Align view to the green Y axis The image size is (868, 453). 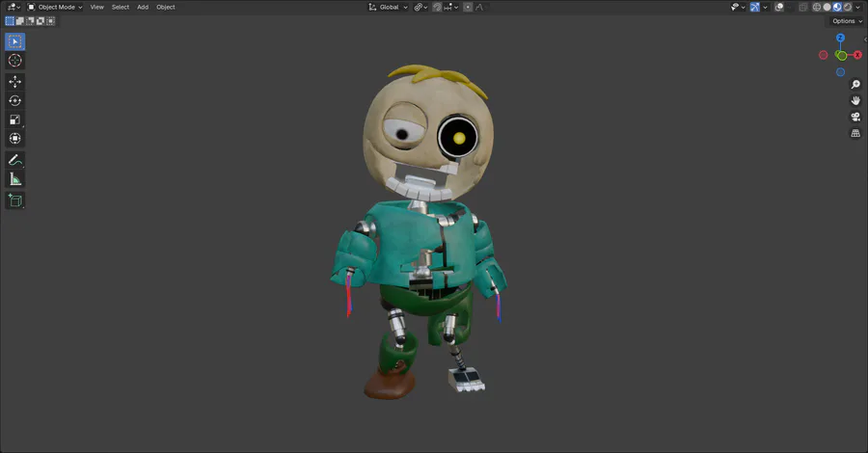point(841,55)
